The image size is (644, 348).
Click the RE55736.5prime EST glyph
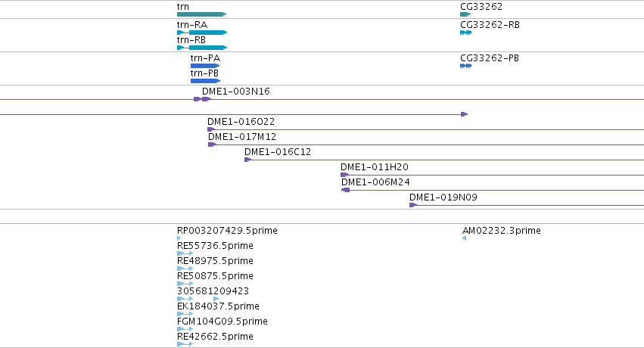point(185,253)
